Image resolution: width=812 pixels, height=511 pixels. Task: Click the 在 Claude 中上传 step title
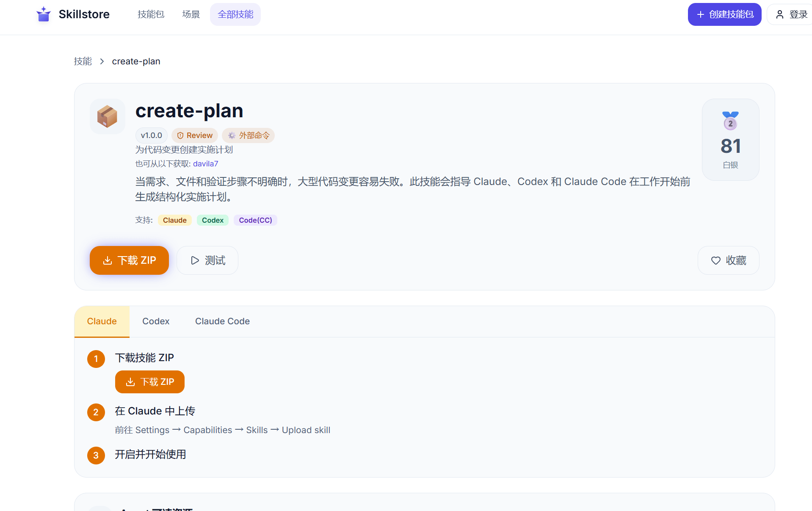pos(155,411)
